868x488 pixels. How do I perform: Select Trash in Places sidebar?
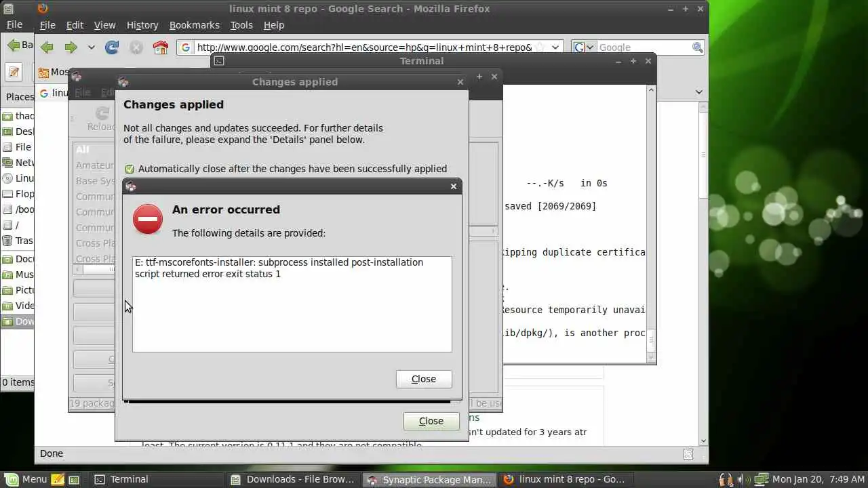click(x=18, y=241)
